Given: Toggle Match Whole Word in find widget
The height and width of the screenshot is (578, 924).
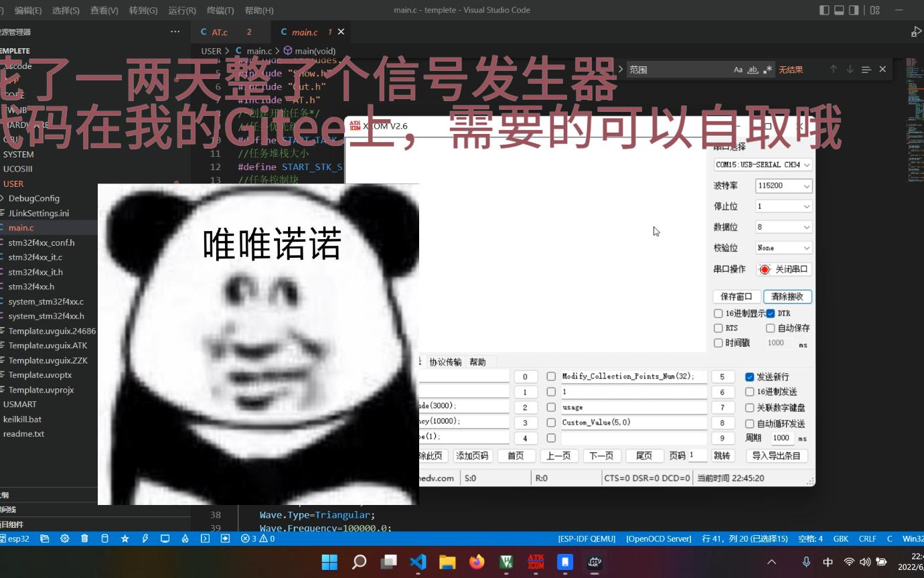Looking at the screenshot, I should click(753, 70).
